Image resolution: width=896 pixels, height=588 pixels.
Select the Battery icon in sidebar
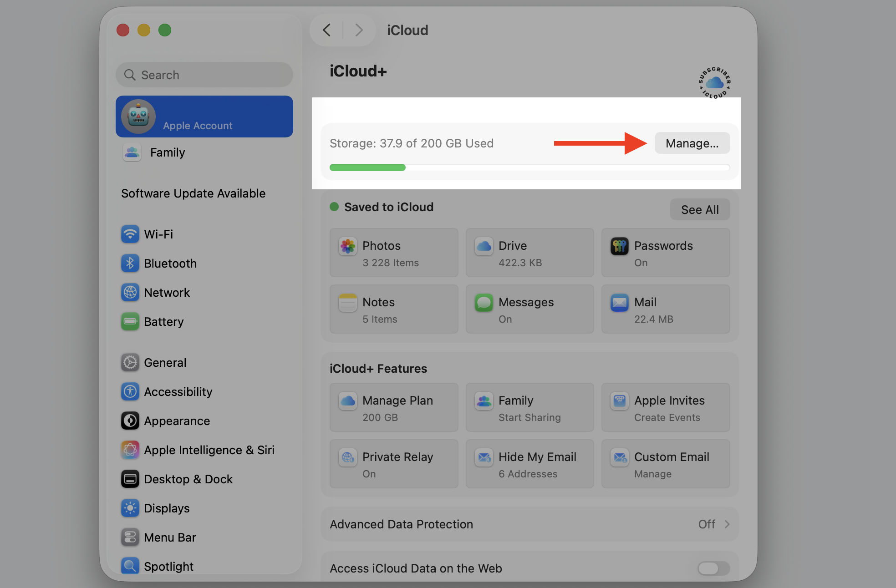click(x=130, y=322)
